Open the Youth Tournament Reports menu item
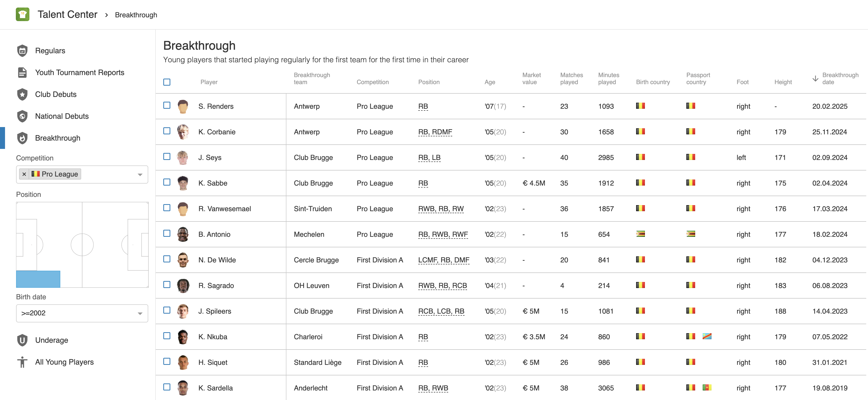 80,72
